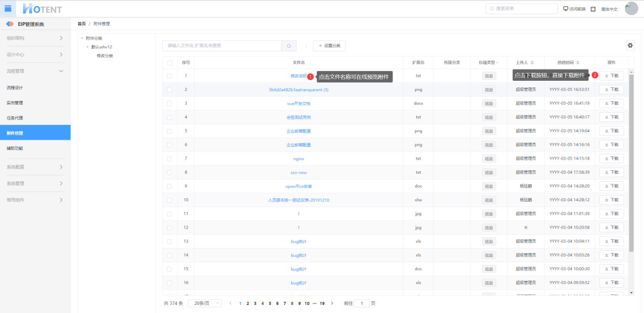Viewport: 644px width, 313px height.
Task: Go to page 5 in pagination
Action: coord(270,303)
